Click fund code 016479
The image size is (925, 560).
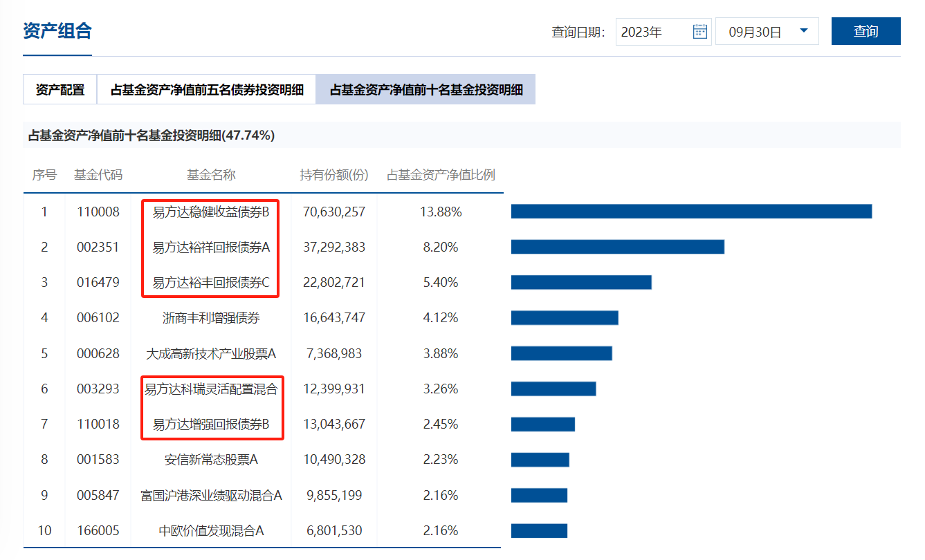[98, 283]
